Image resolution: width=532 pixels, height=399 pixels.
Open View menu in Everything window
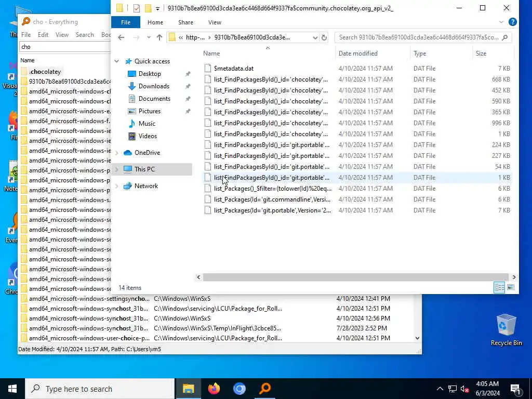[62, 35]
